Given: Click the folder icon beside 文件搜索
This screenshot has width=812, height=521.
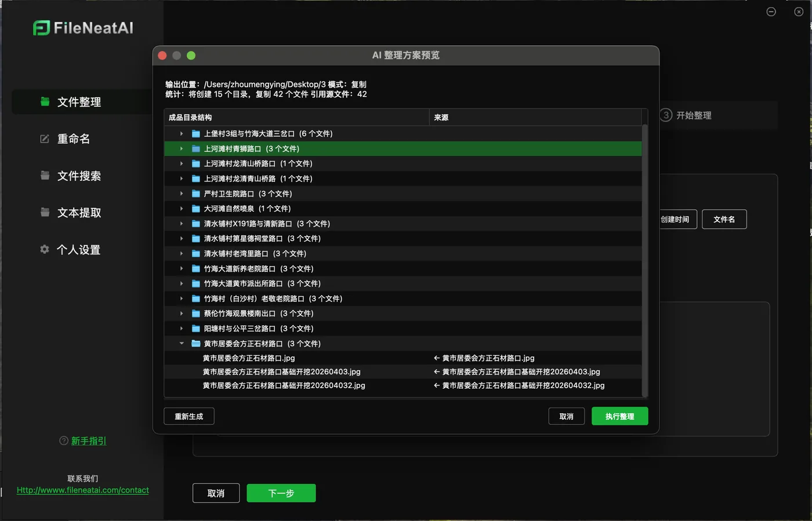Looking at the screenshot, I should tap(45, 175).
